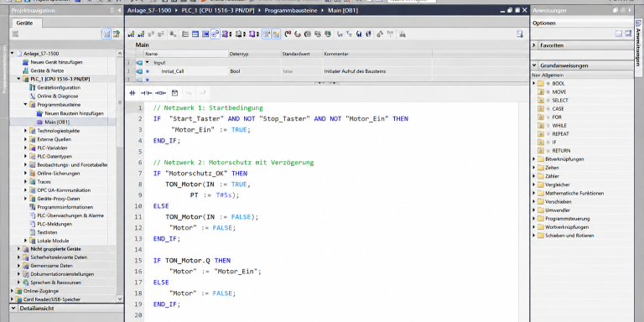Click the blue window-layout icon in the editor toolbar
The height and width of the screenshot is (322, 644).
click(x=205, y=34)
